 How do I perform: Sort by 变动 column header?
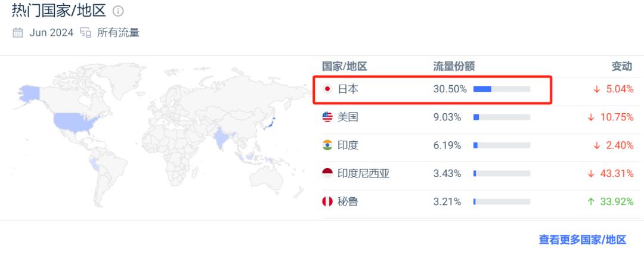[x=622, y=66]
